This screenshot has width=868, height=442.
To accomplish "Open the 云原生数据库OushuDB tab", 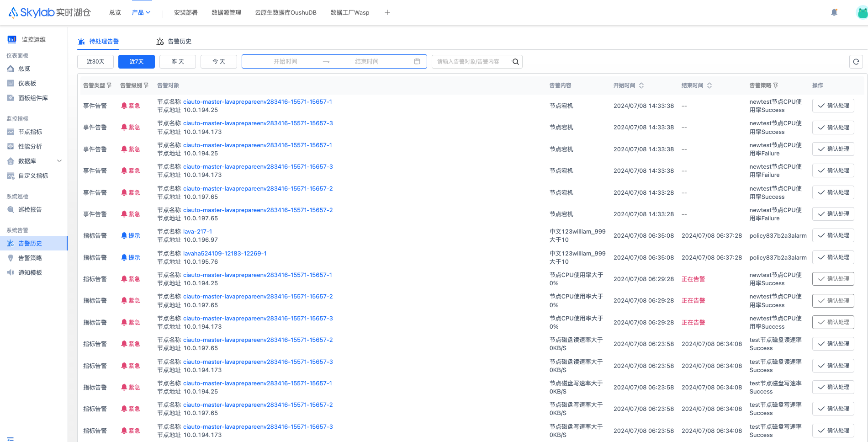I will point(286,12).
